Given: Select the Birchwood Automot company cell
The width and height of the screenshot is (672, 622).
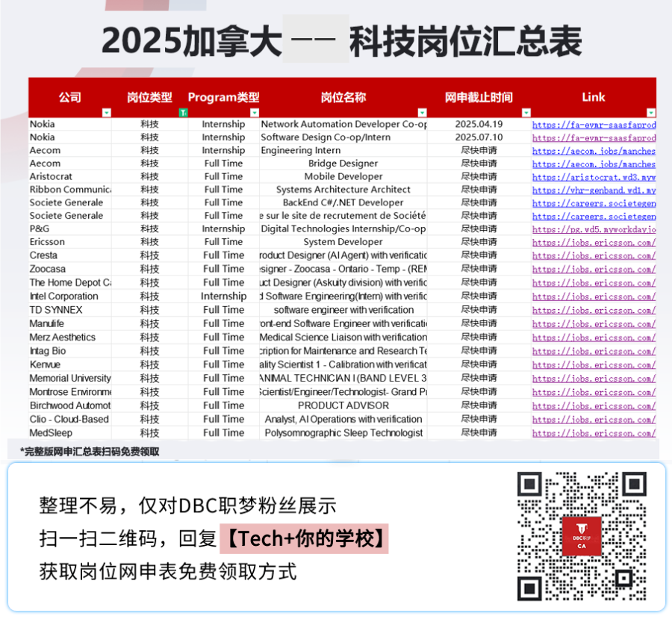Looking at the screenshot, I should point(70,405).
